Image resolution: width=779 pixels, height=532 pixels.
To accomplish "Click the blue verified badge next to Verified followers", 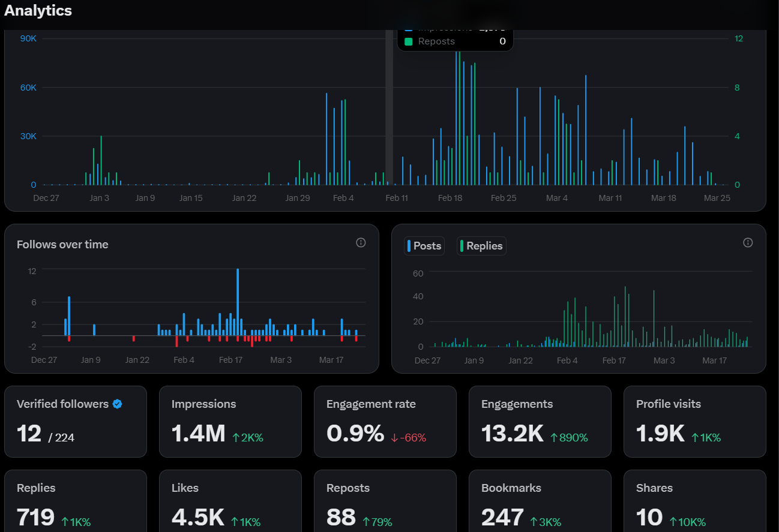I will (118, 404).
